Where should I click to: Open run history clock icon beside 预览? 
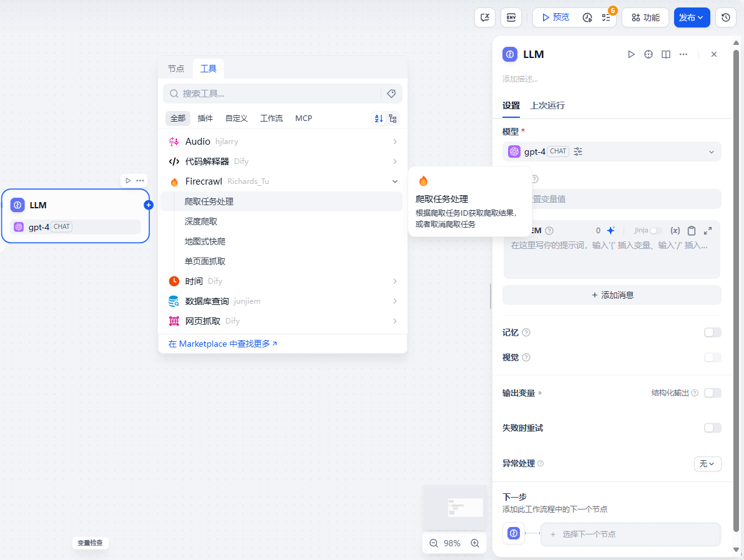tap(587, 17)
